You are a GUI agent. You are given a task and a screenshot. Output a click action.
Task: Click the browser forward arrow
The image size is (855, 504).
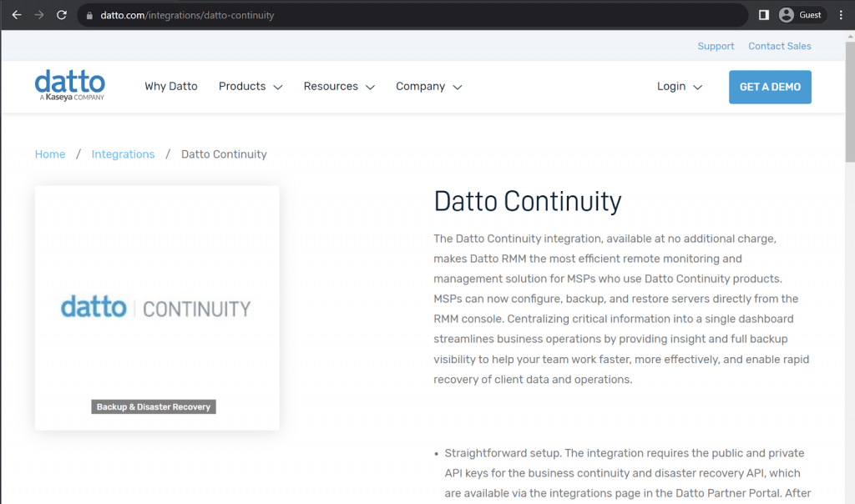[39, 15]
